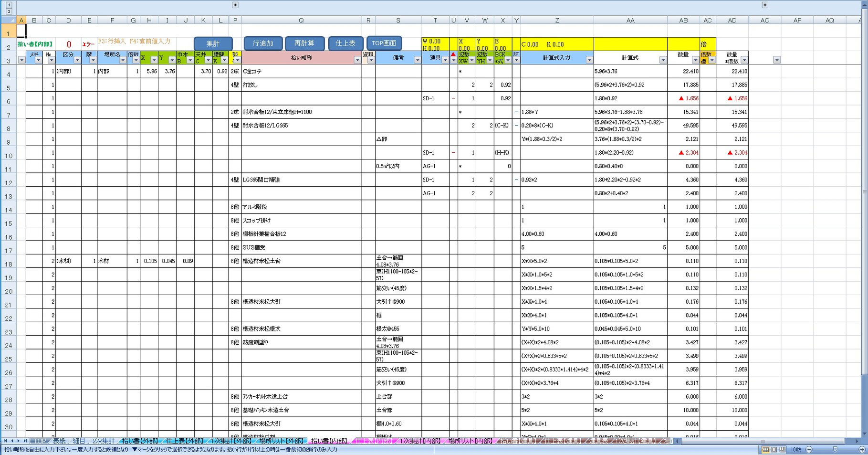Select cell containing 構造材米松根太

pyautogui.click(x=301, y=329)
